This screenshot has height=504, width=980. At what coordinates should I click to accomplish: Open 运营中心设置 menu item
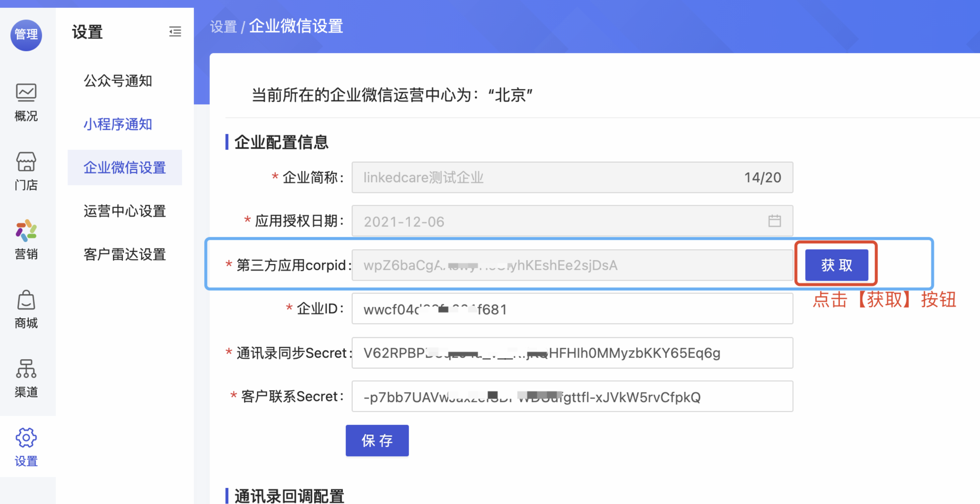click(x=125, y=211)
